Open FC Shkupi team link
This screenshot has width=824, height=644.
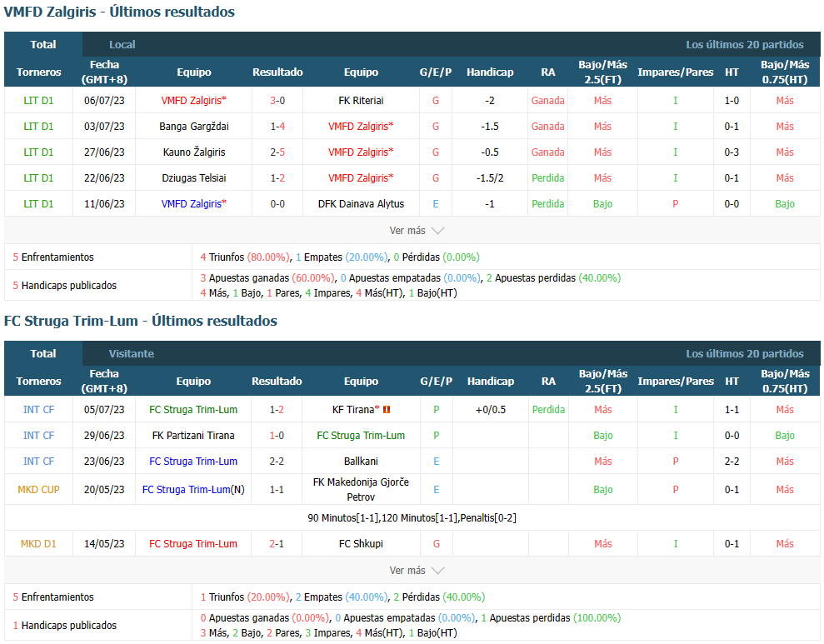click(361, 544)
